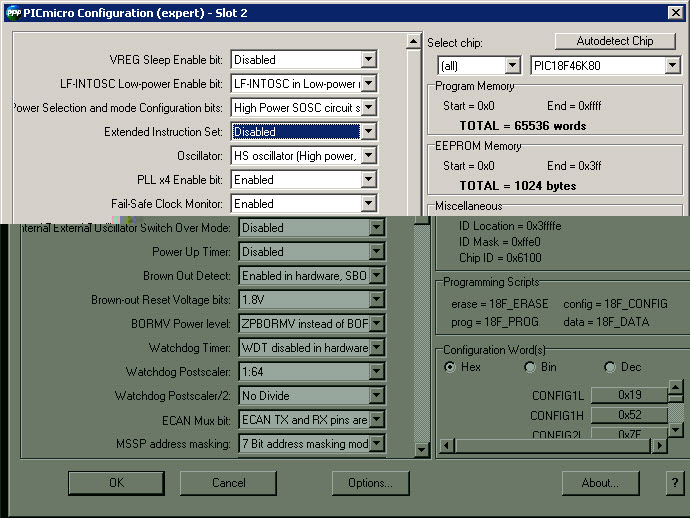Viewport: 690px width, 518px height.
Task: Click the settings list vertical scrollbar track
Action: coord(421,334)
